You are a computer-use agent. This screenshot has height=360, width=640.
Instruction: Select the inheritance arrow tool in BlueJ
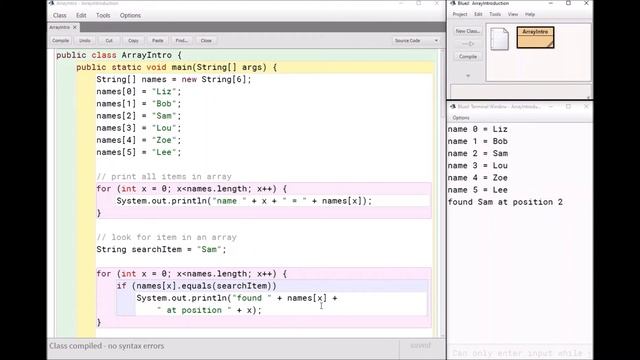pyautogui.click(x=468, y=44)
